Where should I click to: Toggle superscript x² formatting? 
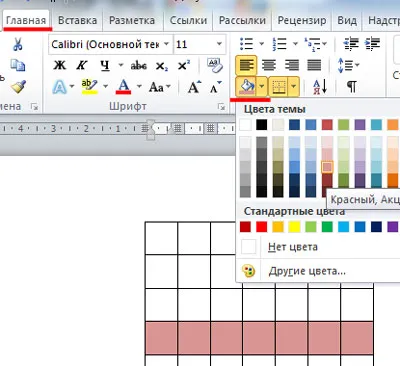coord(184,65)
